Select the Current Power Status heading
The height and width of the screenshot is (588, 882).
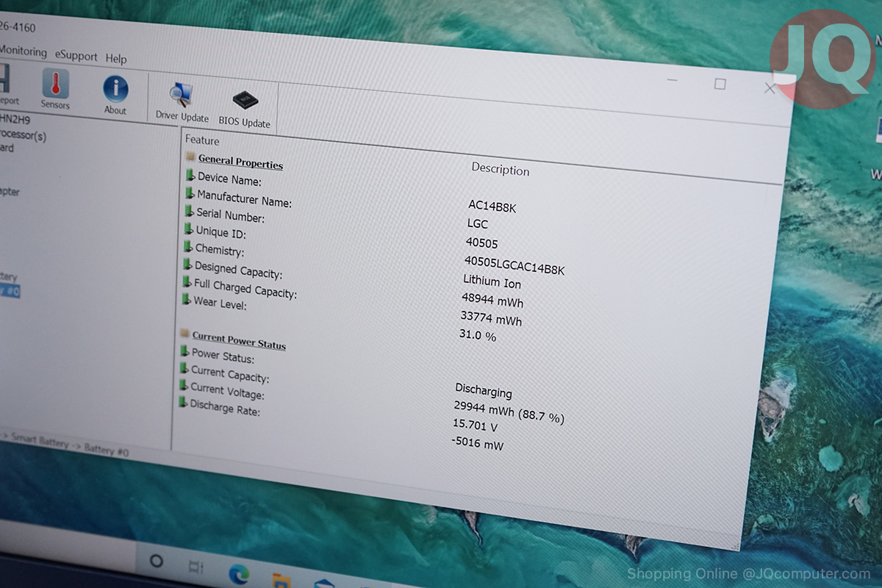(239, 340)
